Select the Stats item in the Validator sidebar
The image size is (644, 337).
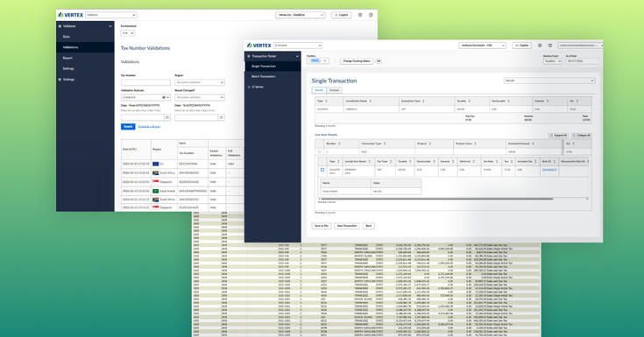pos(66,37)
